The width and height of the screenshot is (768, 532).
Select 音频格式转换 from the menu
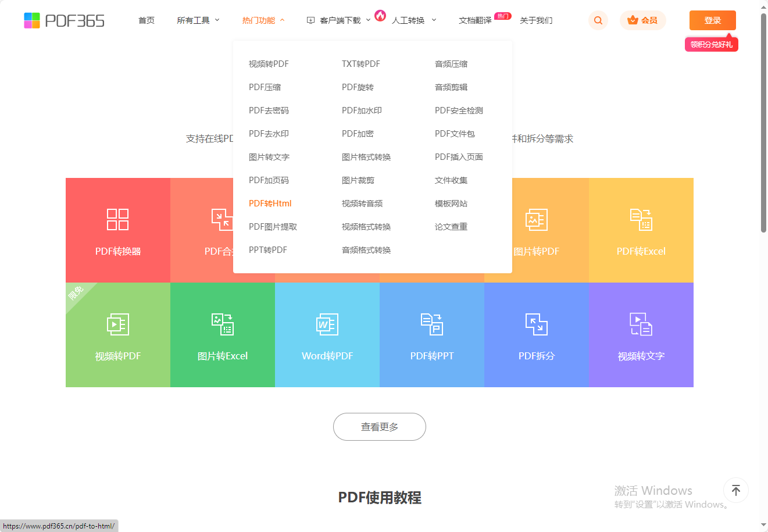click(366, 250)
